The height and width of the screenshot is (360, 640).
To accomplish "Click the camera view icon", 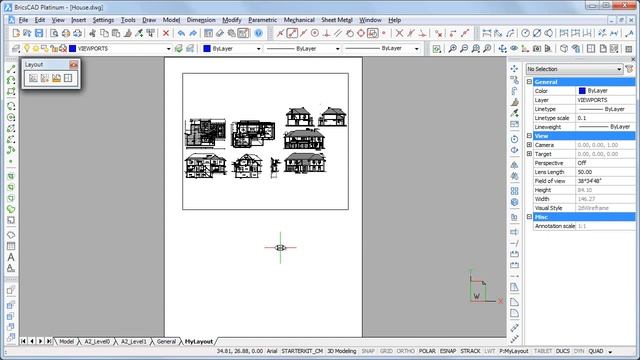I will (537, 49).
